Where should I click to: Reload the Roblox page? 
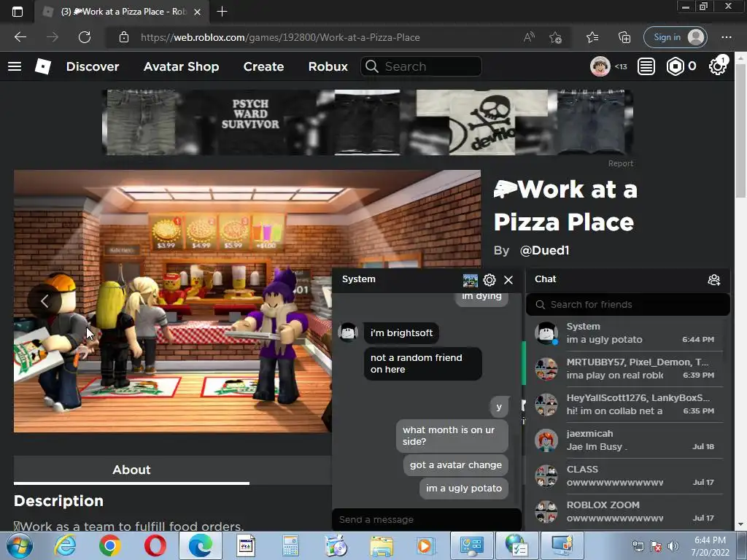pos(85,37)
